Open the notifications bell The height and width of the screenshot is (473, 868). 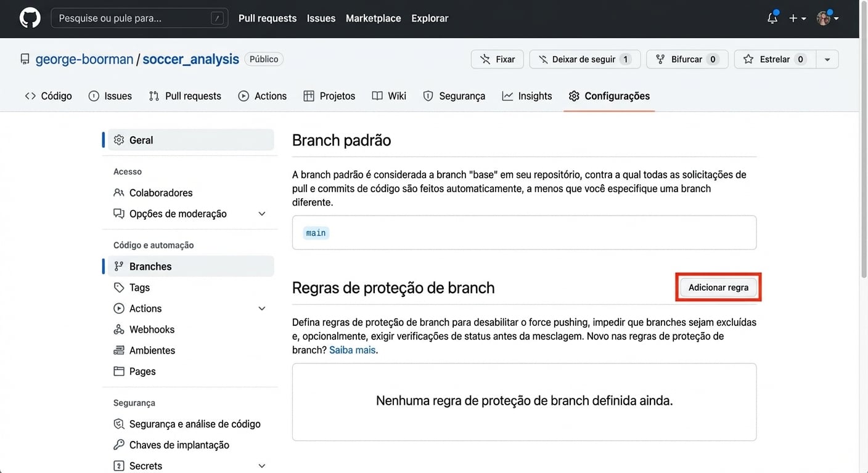pyautogui.click(x=772, y=18)
